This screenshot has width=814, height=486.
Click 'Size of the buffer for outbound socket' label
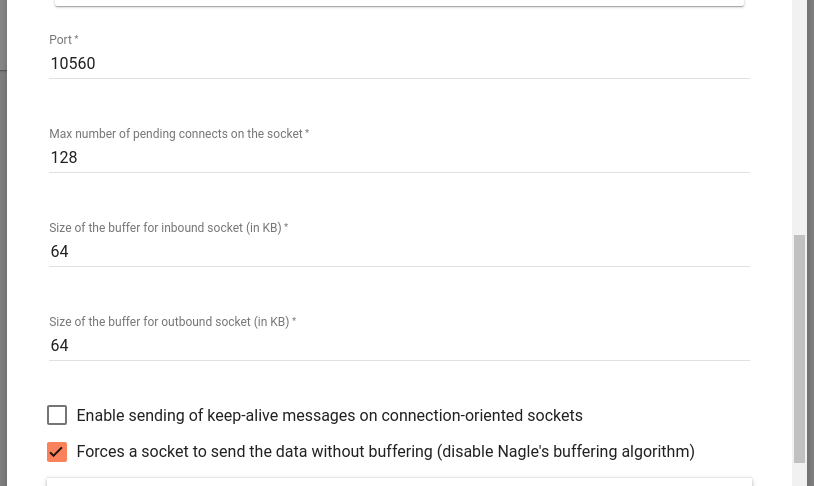(173, 322)
